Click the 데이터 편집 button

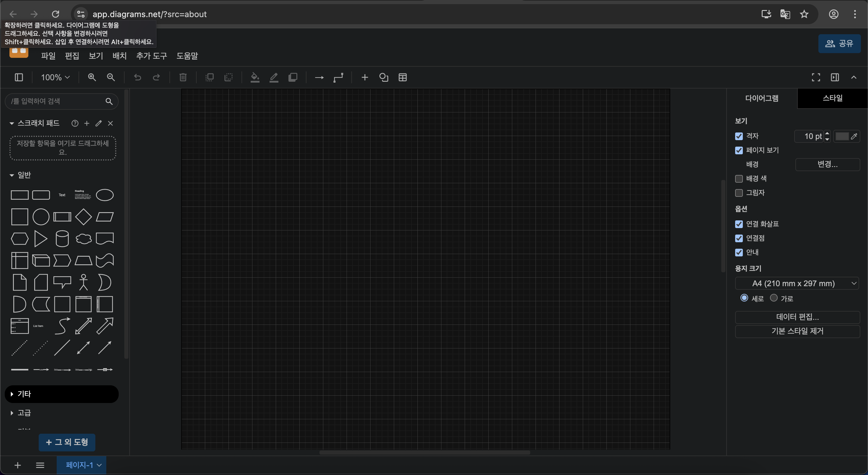click(797, 317)
